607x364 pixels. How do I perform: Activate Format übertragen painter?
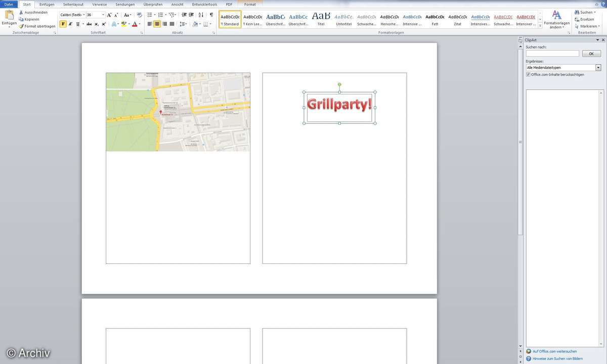tap(37, 26)
